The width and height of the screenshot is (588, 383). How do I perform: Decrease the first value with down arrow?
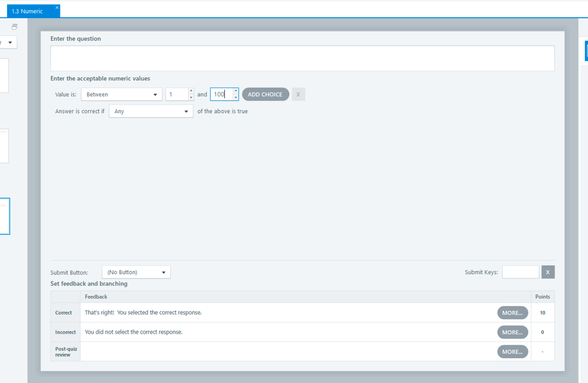click(191, 98)
